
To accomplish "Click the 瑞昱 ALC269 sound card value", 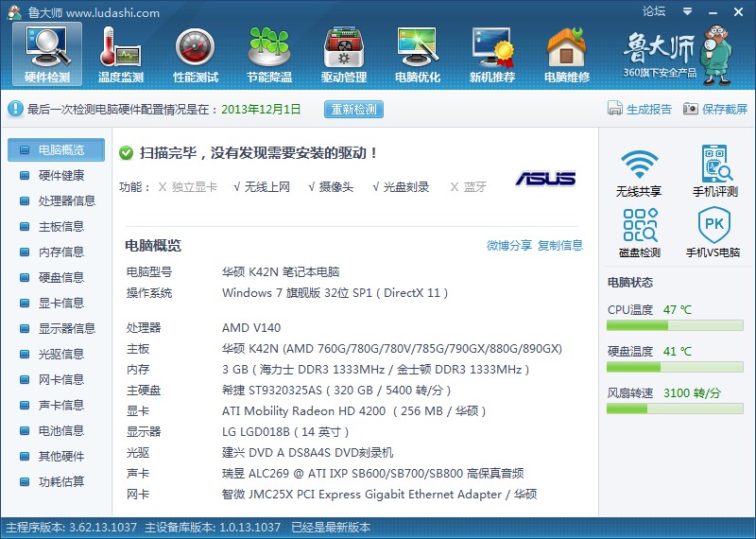I will tap(372, 474).
